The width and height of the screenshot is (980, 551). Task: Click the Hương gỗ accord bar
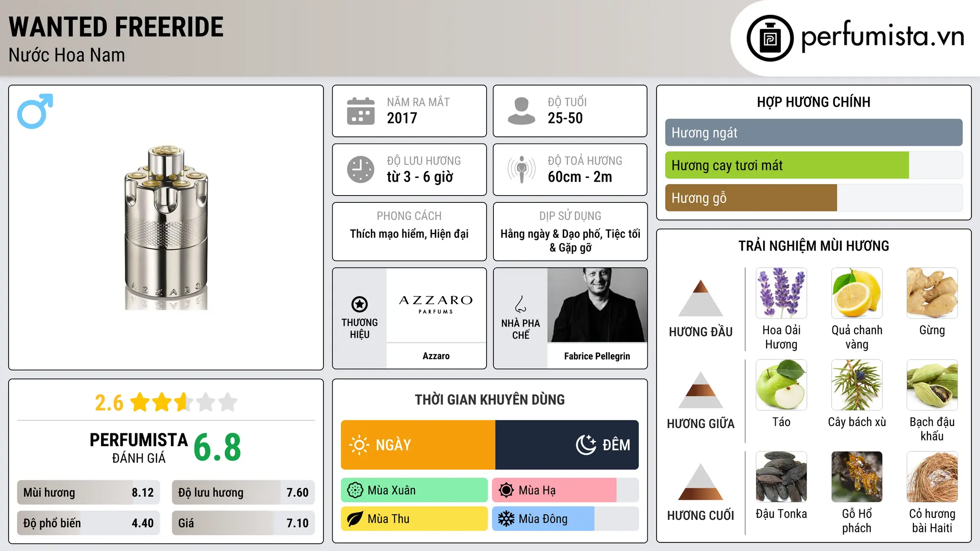pyautogui.click(x=813, y=198)
